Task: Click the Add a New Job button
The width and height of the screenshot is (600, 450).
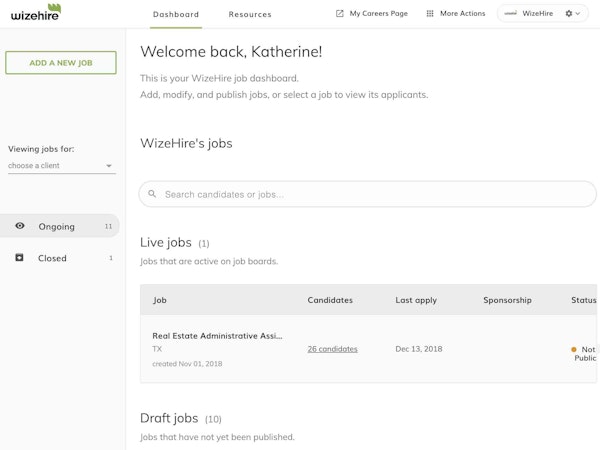Action: tap(61, 63)
